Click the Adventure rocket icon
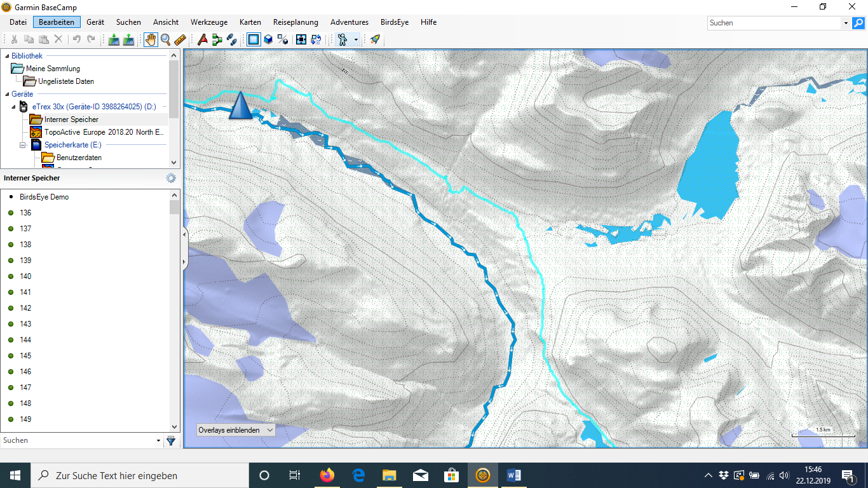 375,39
